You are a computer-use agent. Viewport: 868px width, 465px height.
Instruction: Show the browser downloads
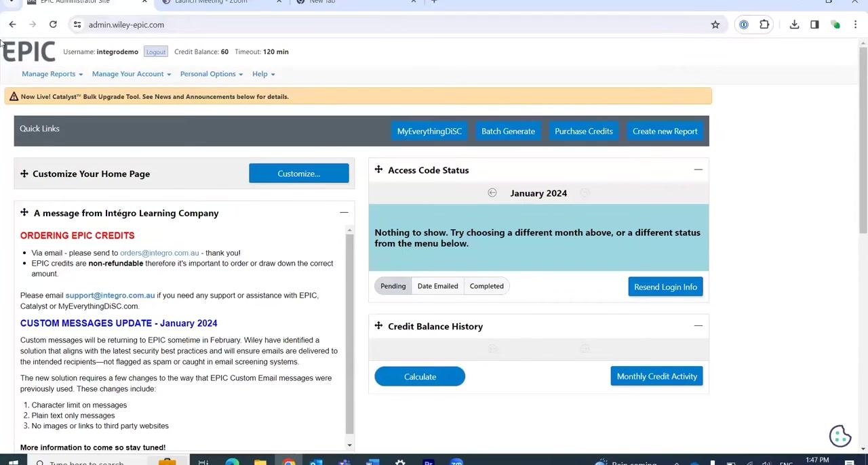(794, 24)
